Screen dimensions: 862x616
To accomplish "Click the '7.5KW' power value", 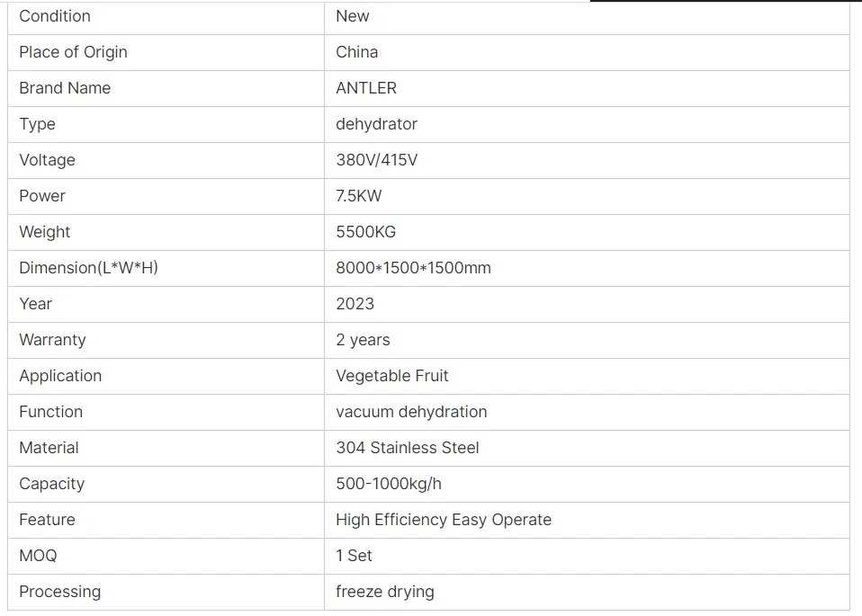I will (x=359, y=196).
